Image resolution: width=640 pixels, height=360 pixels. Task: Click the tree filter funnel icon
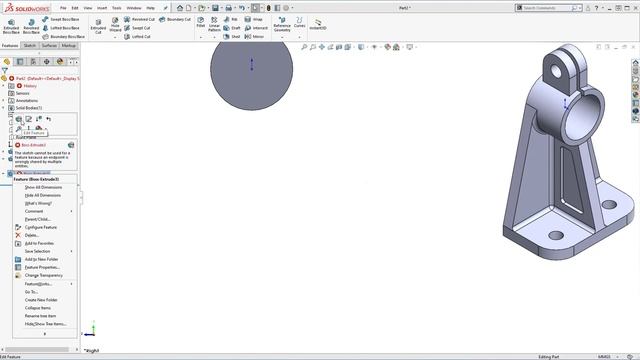point(4,70)
